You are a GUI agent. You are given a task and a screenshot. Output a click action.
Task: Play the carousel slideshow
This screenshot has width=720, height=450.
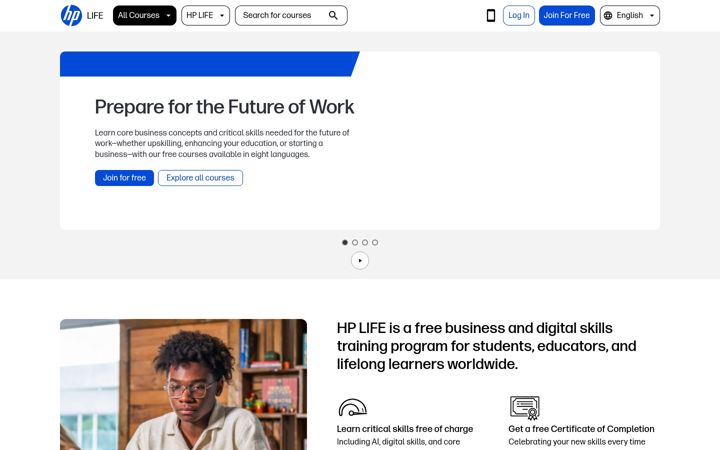click(360, 261)
